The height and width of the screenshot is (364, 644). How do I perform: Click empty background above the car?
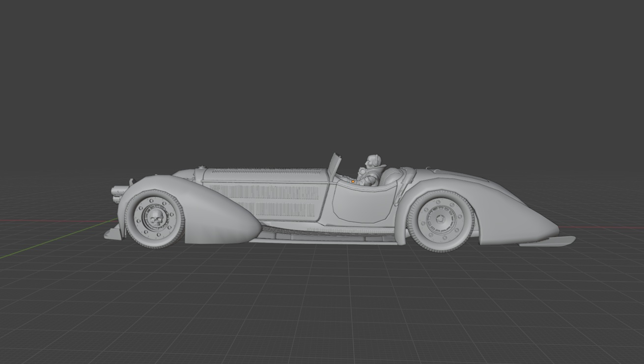[x=319, y=74]
